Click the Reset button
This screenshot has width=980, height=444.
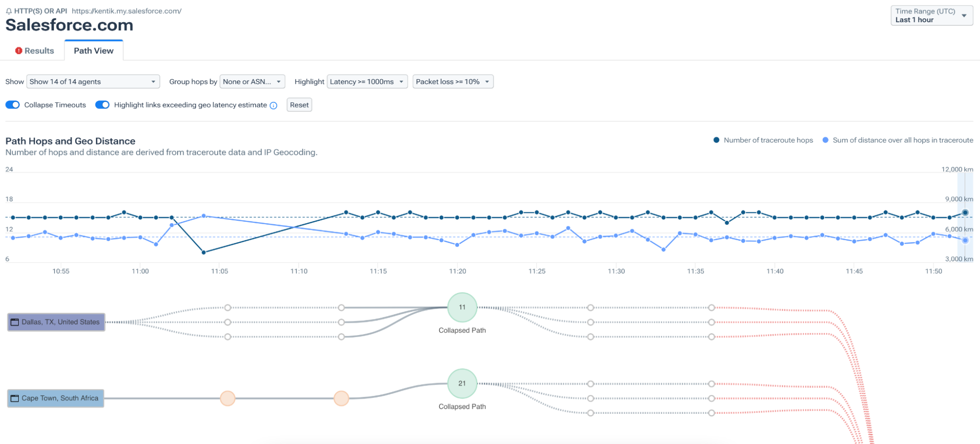pyautogui.click(x=299, y=105)
